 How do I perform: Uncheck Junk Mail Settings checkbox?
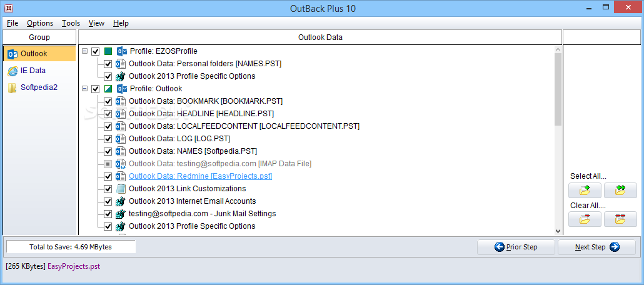pyautogui.click(x=108, y=214)
